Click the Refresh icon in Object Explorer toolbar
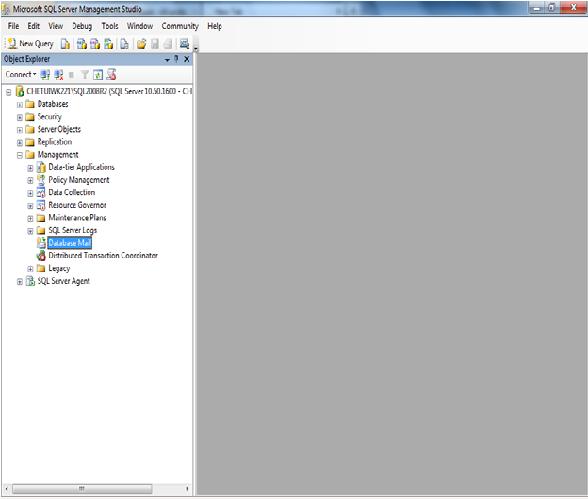Screen dimensions: 588x499 98,75
